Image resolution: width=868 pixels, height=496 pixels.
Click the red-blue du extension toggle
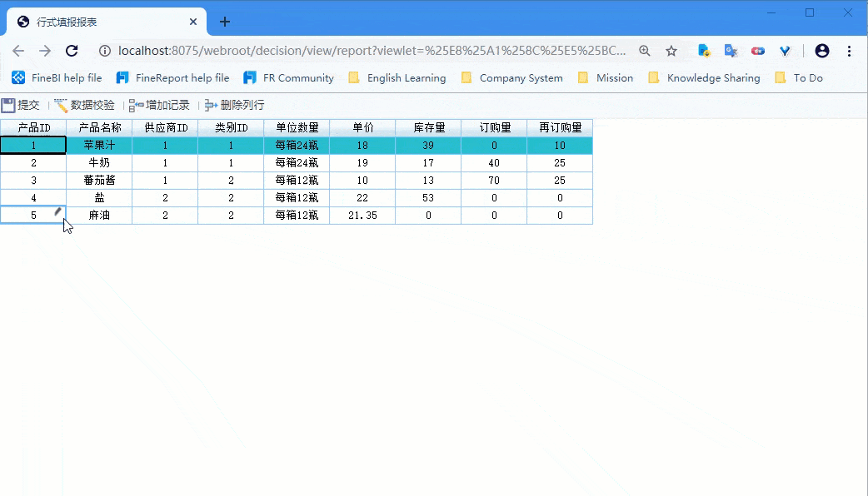[758, 50]
